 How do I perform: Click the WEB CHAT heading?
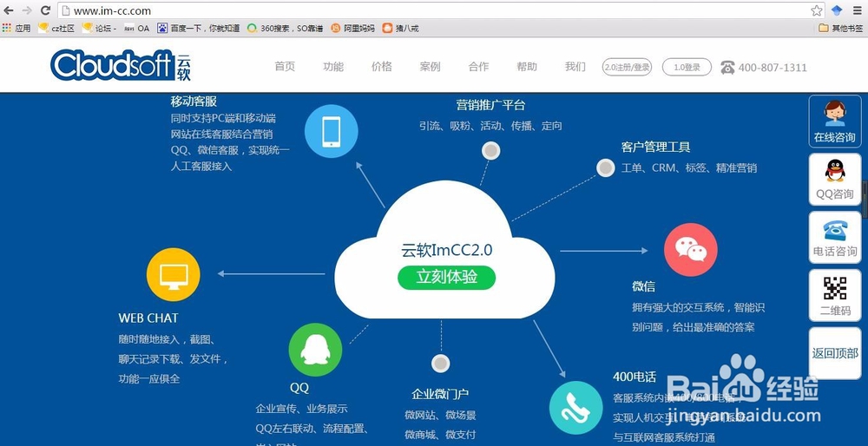tap(148, 318)
